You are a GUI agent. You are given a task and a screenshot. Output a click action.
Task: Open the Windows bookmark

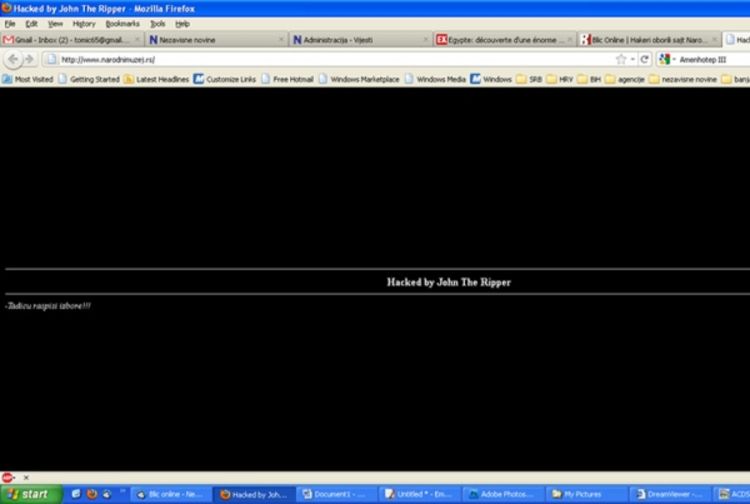coord(491,79)
